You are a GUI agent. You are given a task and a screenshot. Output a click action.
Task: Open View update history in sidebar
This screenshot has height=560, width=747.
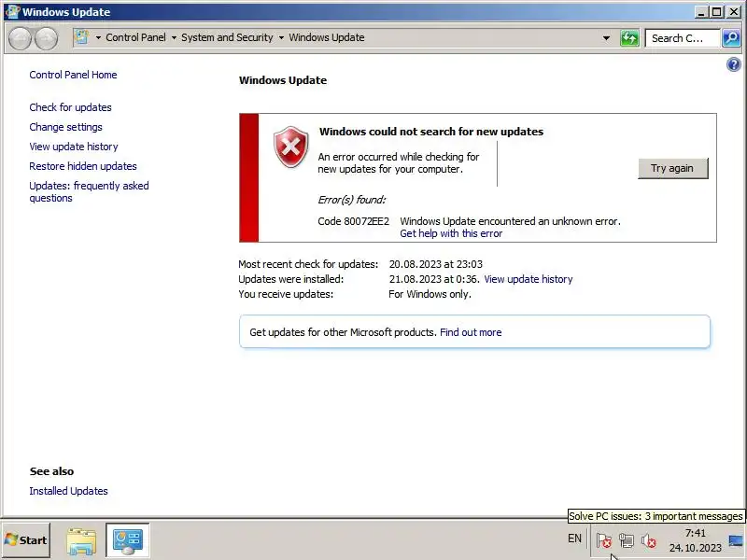coord(74,147)
